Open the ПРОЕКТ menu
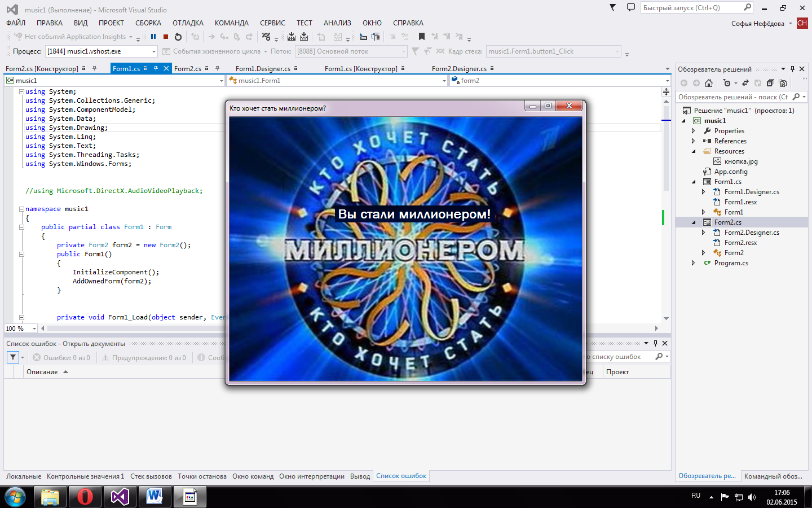 coord(111,23)
